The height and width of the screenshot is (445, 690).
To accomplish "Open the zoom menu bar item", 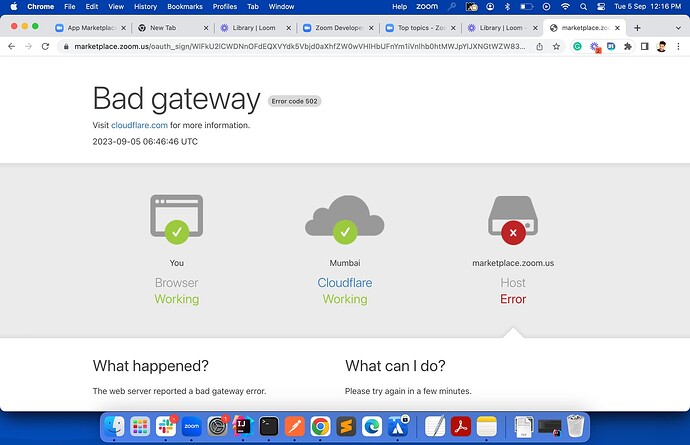I will pos(427,7).
